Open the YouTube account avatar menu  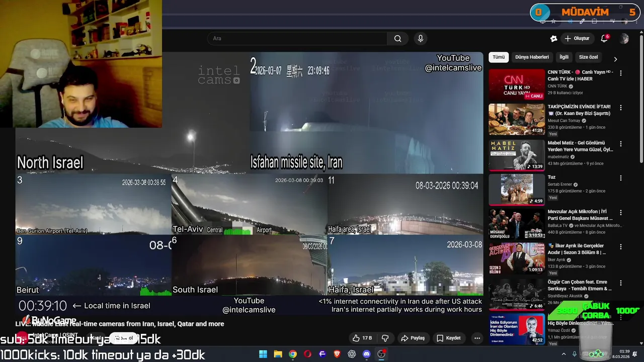point(624,39)
